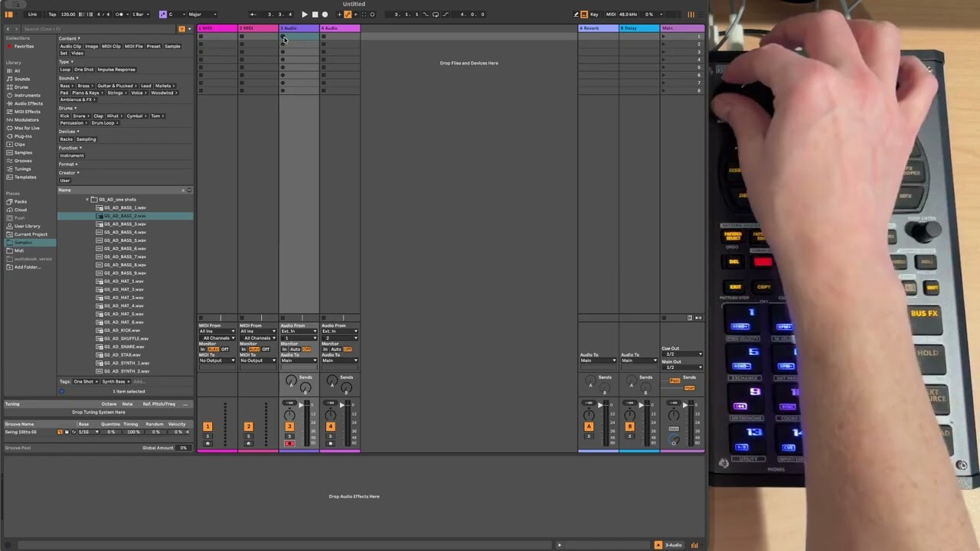Screen dimensions: 980x551
Task: Toggle the Draw Mode pencil in the toolbar
Action: [577, 14]
